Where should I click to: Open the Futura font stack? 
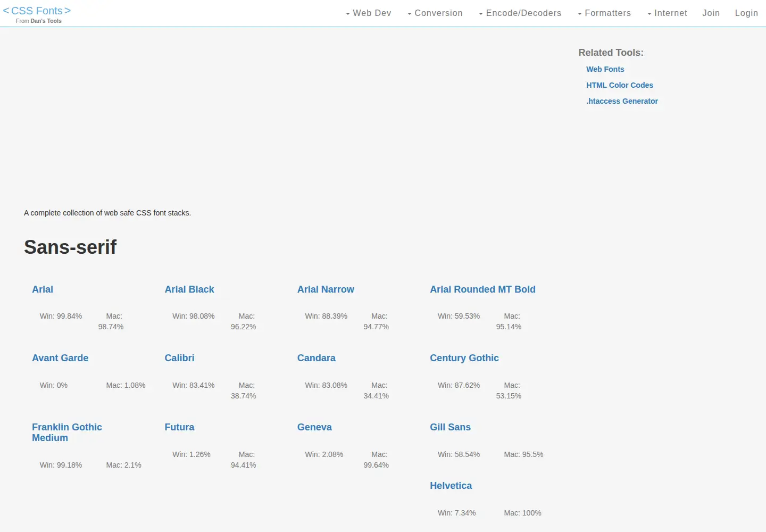179,427
